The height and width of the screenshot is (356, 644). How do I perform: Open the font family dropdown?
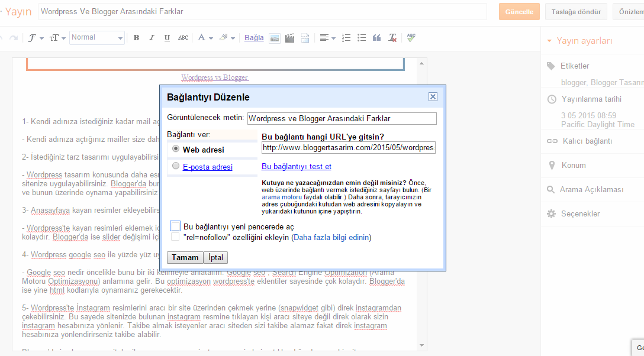36,38
